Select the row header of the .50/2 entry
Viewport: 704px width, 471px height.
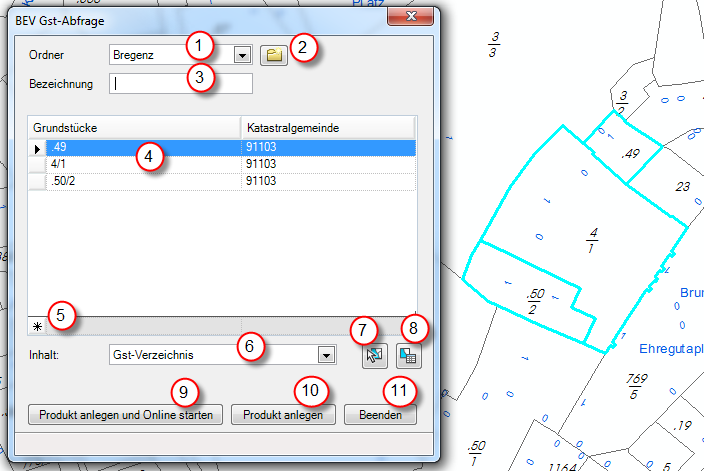tap(37, 181)
